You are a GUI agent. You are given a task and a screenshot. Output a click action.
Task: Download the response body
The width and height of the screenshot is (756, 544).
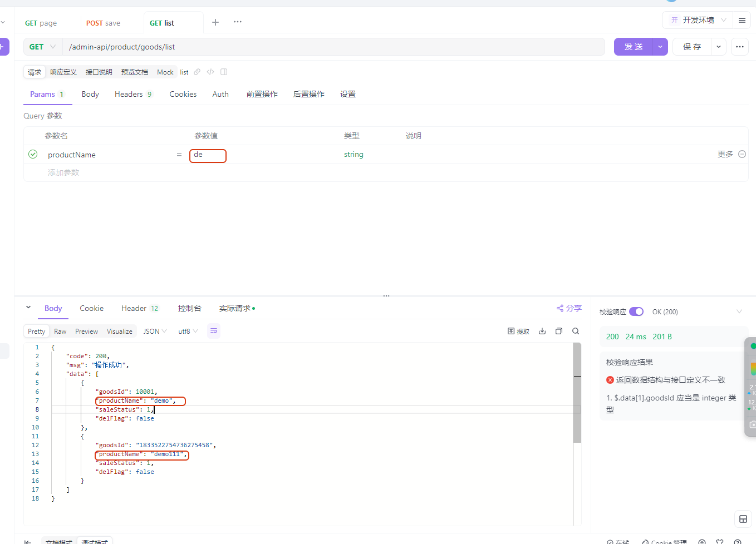[542, 331]
